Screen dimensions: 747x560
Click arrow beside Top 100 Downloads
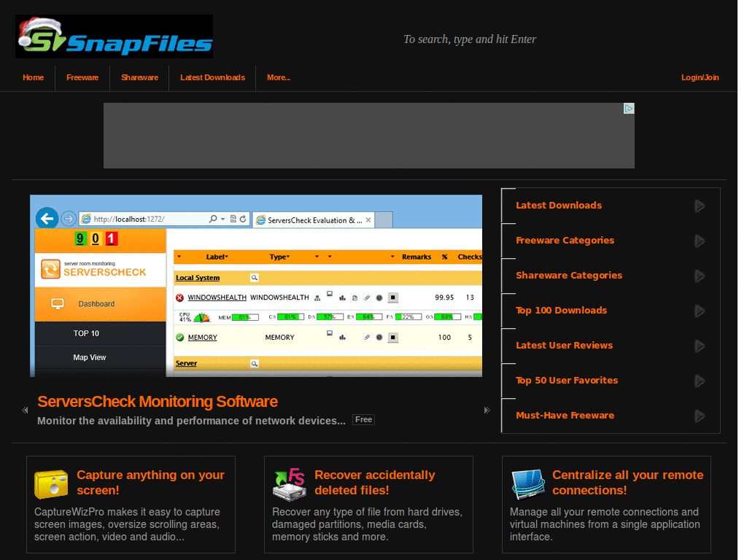coord(700,311)
